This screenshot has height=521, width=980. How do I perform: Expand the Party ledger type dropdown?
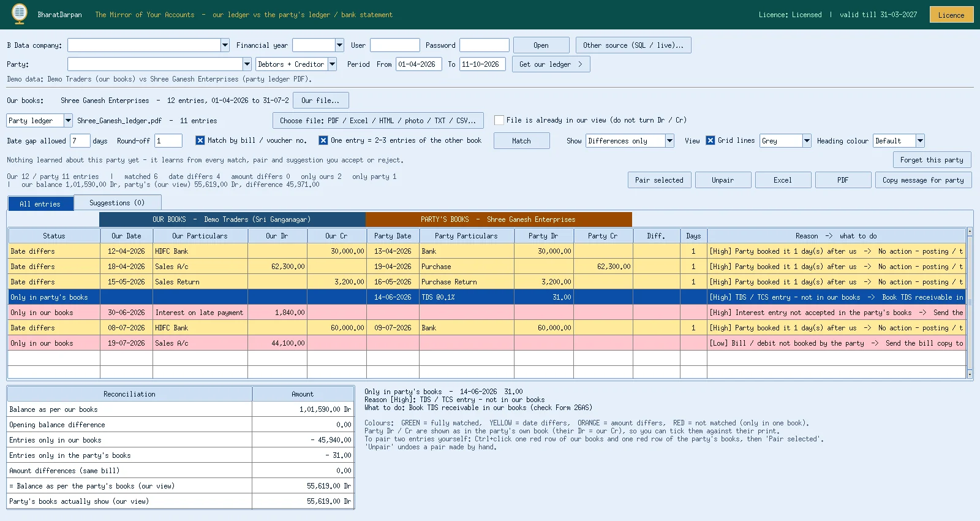[68, 121]
